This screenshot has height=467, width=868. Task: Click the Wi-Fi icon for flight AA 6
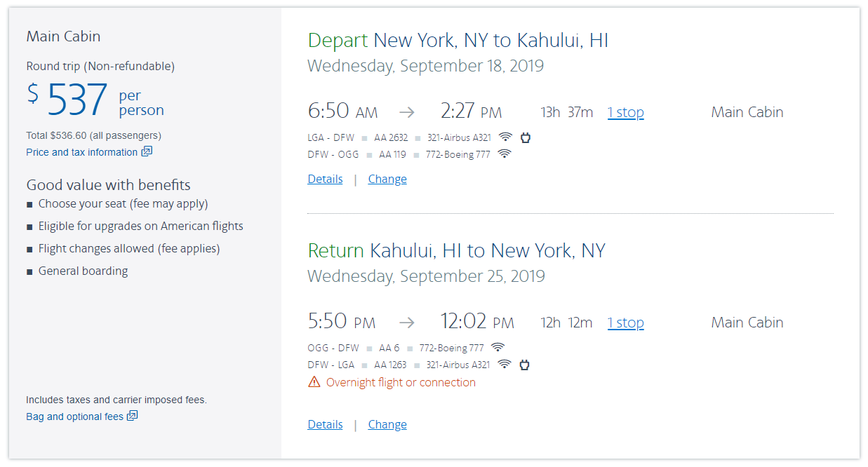[x=498, y=347]
